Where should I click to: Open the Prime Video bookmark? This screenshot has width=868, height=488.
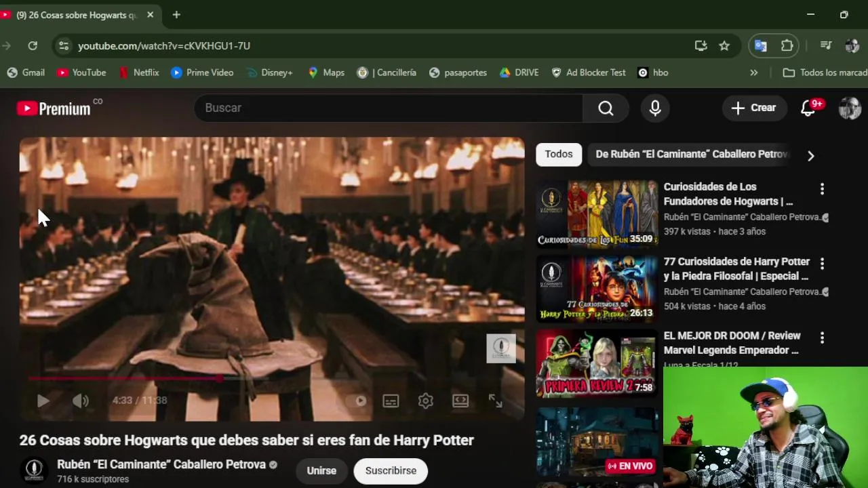tap(202, 73)
